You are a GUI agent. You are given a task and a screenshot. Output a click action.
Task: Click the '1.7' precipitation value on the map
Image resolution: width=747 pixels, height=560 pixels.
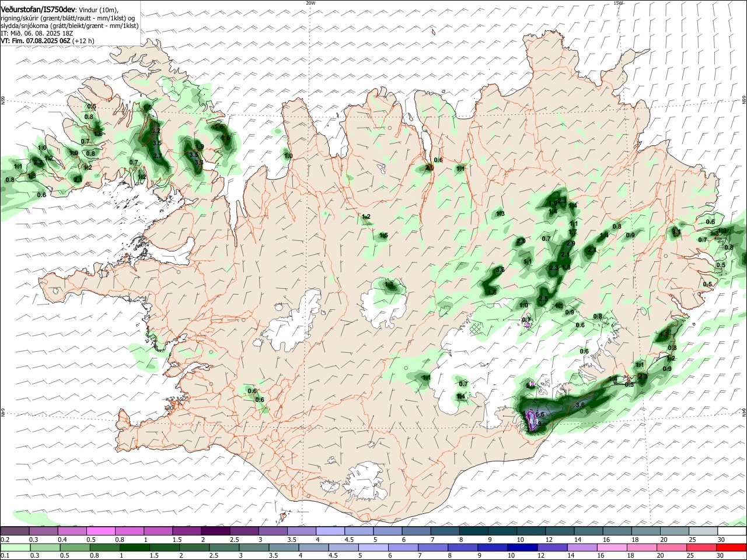click(x=573, y=232)
